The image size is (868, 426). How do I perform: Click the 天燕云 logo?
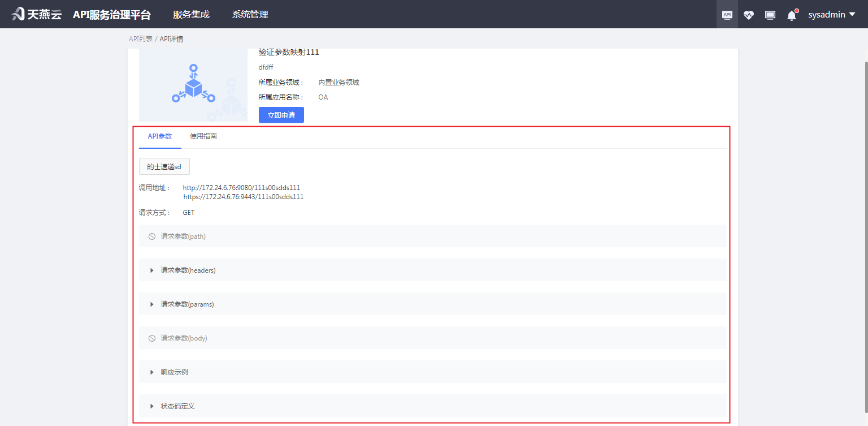pyautogui.click(x=37, y=15)
